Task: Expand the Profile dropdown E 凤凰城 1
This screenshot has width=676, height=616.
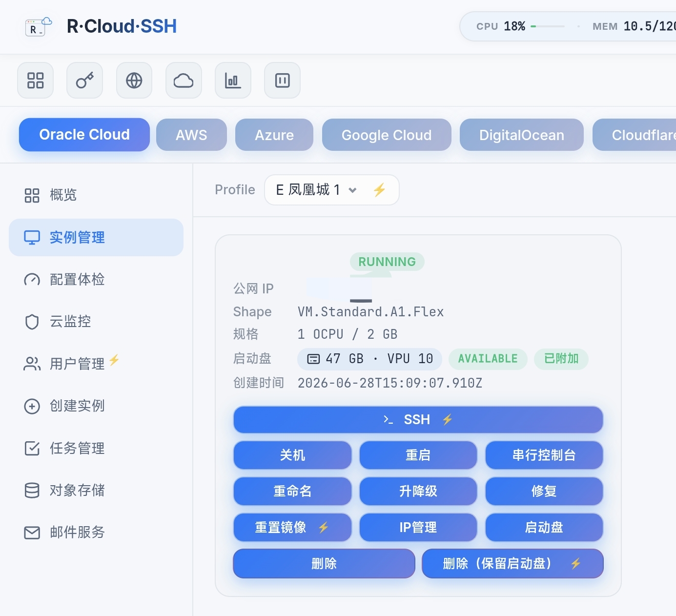Action: tap(332, 190)
